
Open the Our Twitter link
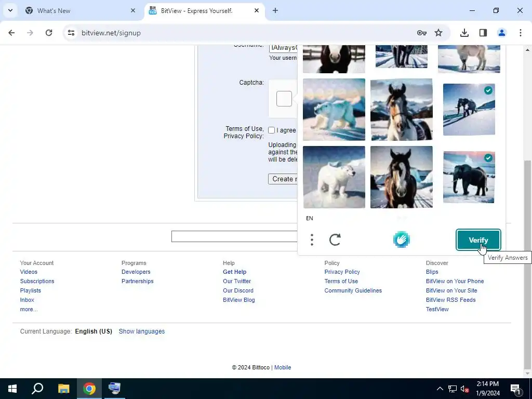(237, 281)
